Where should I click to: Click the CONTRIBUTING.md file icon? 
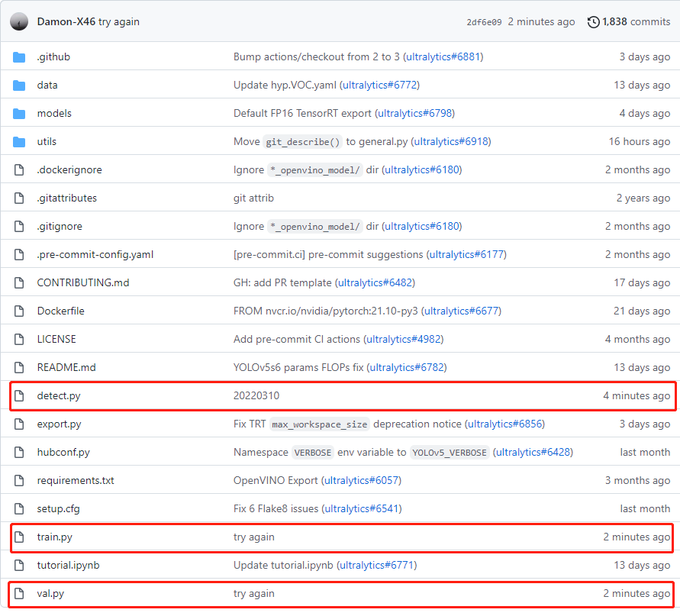[x=19, y=282]
